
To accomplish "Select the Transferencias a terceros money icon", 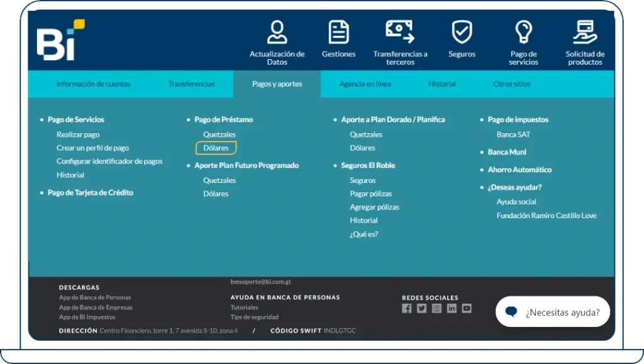I will [400, 31].
